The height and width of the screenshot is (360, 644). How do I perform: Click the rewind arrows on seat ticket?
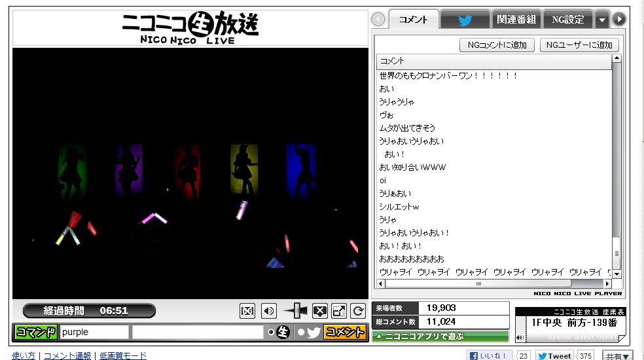(x=521, y=337)
